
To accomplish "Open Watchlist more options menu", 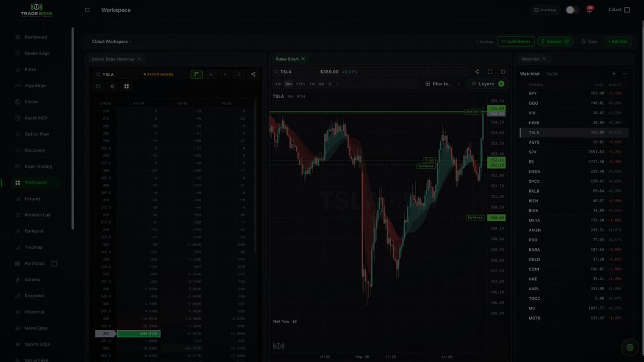I will [624, 74].
